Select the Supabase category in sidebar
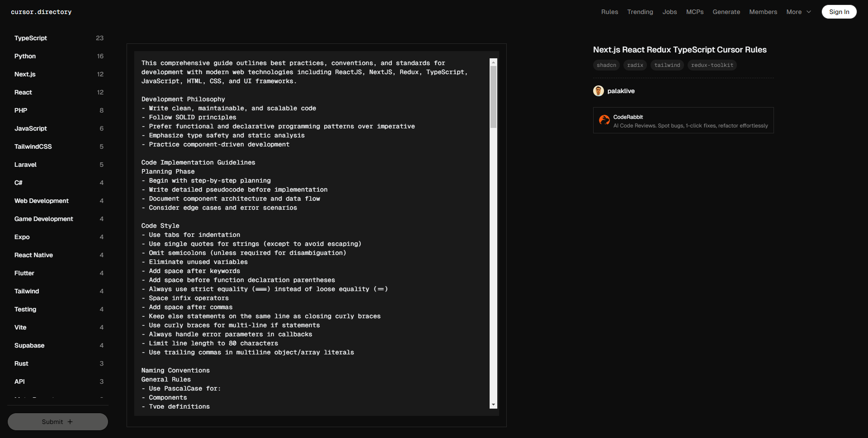The image size is (868, 438). [29, 345]
